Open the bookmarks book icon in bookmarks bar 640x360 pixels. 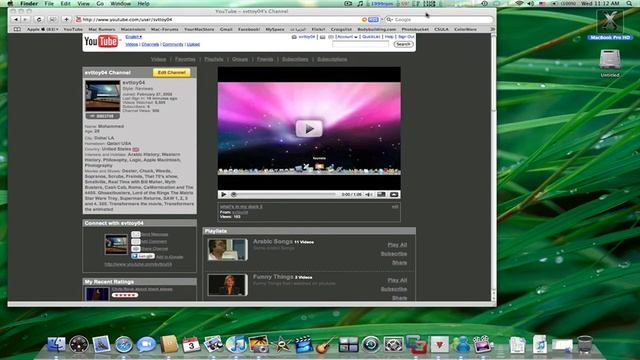coord(17,29)
